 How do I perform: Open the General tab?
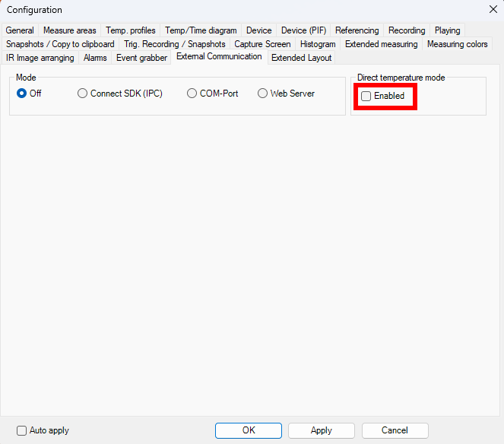20,30
